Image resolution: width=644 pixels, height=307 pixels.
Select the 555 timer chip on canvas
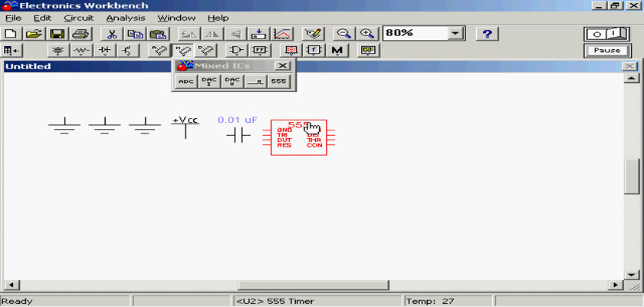coord(298,137)
